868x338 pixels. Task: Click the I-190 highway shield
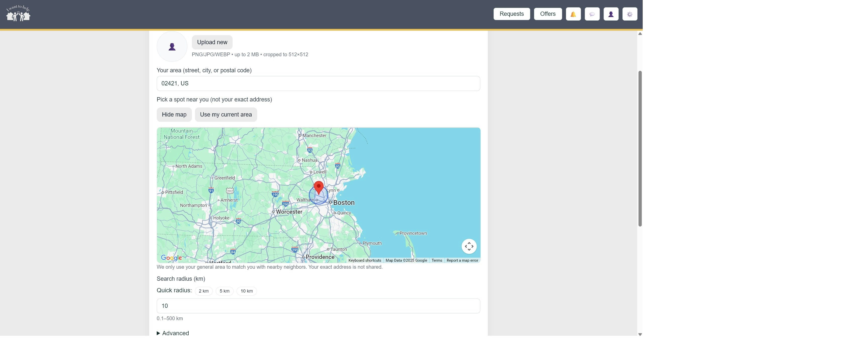click(x=275, y=194)
